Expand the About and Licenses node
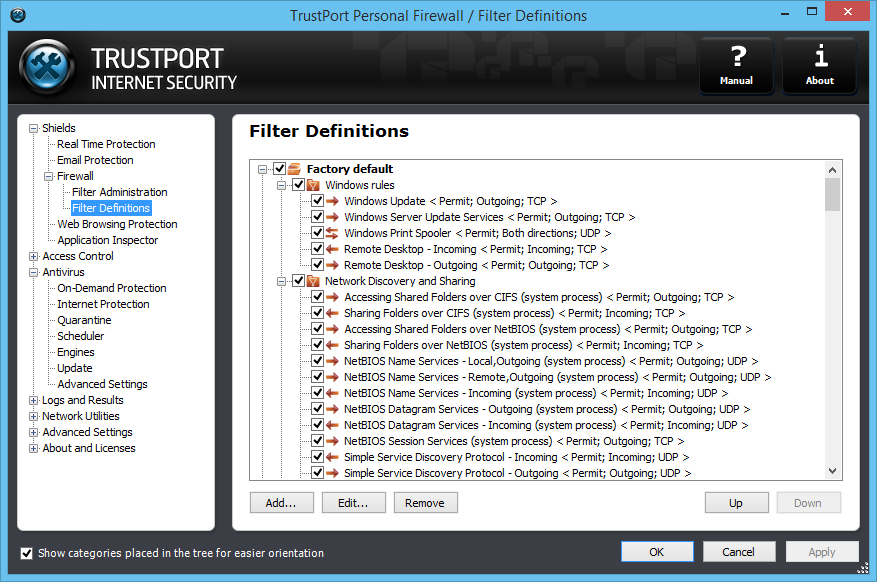This screenshot has height=582, width=877. (x=34, y=449)
